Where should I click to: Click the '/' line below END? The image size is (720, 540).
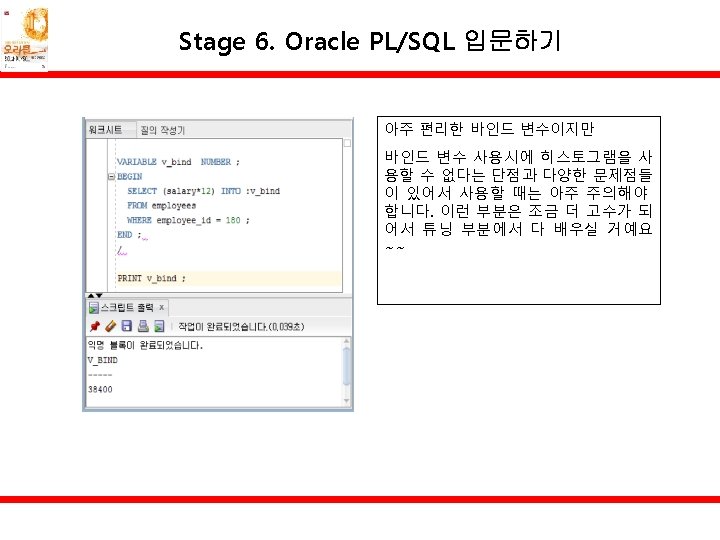click(119, 250)
